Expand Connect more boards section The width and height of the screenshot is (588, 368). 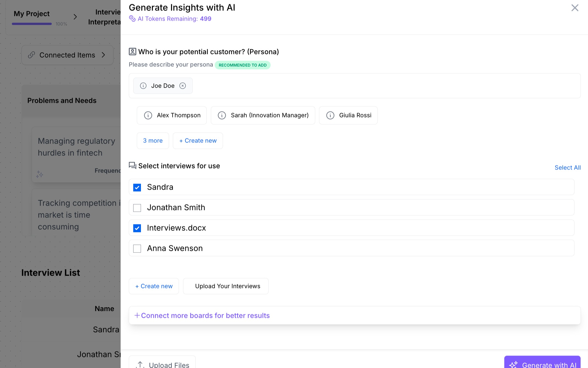point(202,315)
